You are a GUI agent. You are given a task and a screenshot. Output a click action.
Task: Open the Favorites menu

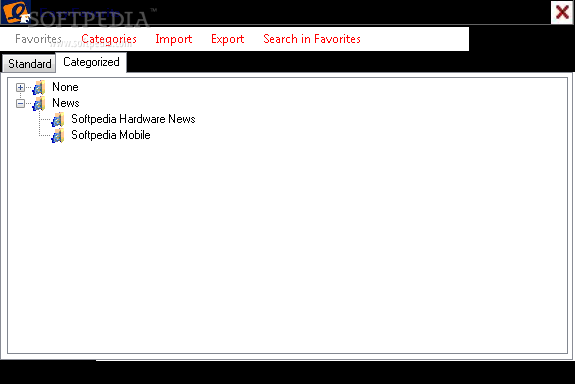tap(38, 39)
